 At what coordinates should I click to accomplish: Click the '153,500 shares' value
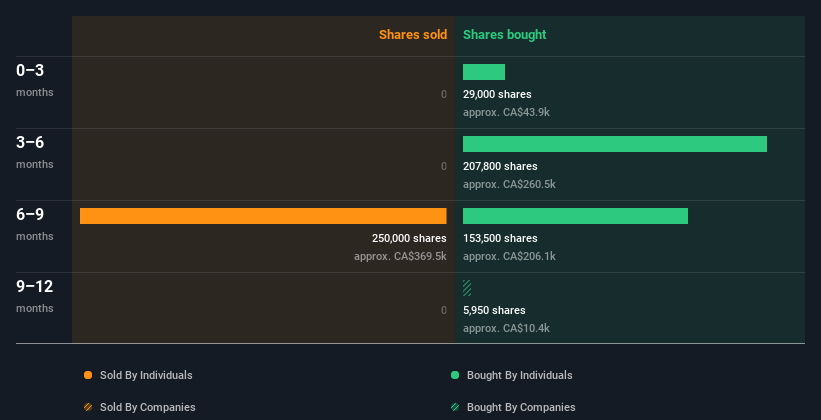(x=500, y=238)
